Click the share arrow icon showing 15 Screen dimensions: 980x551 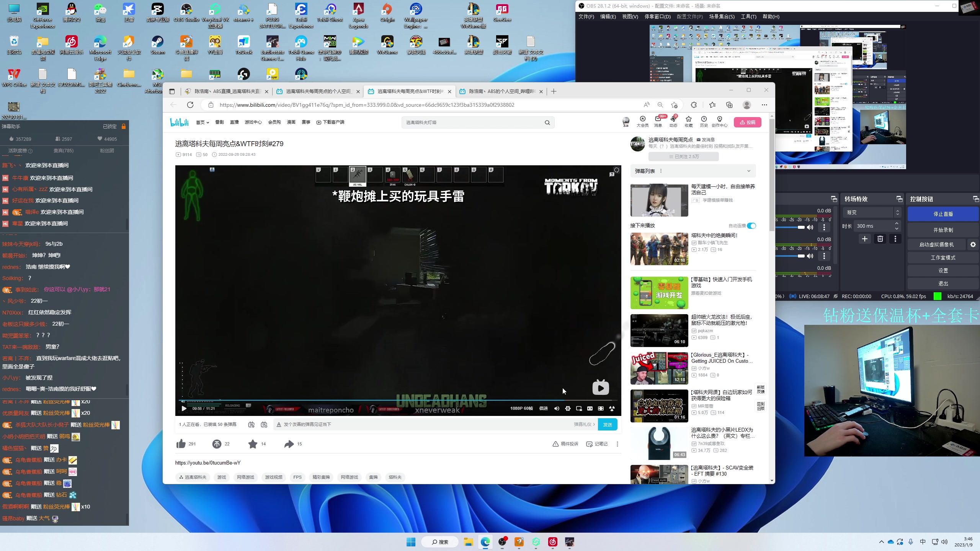coord(289,444)
